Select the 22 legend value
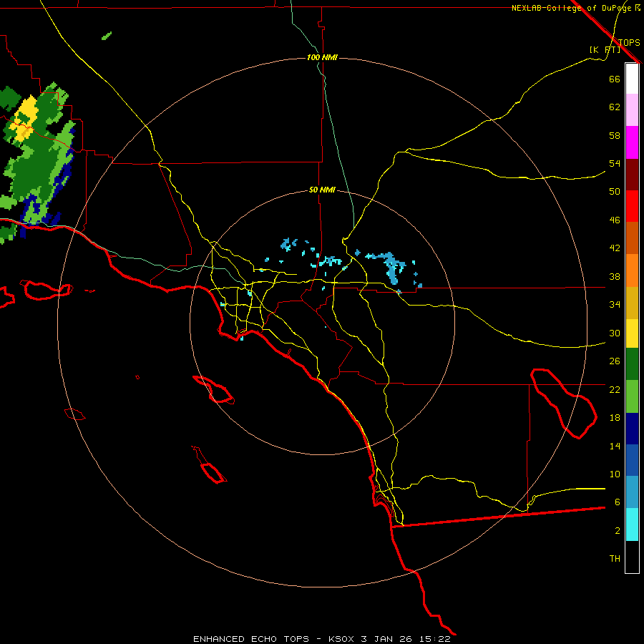The width and height of the screenshot is (644, 644). (x=615, y=389)
